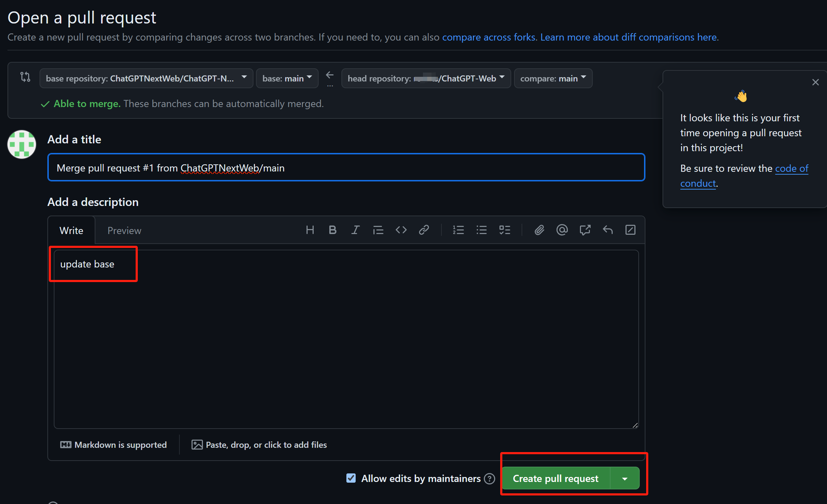827x504 pixels.
Task: Insert code formatting
Action: tap(401, 230)
